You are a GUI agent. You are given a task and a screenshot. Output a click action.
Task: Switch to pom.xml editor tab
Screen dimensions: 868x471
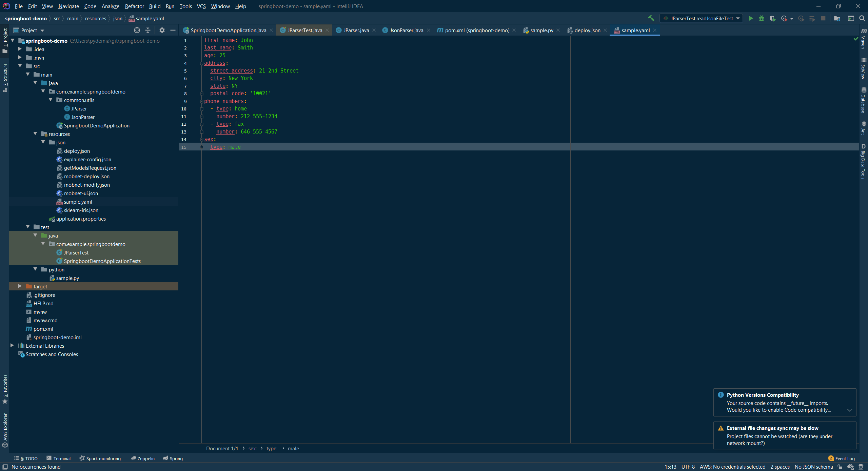pyautogui.click(x=476, y=30)
